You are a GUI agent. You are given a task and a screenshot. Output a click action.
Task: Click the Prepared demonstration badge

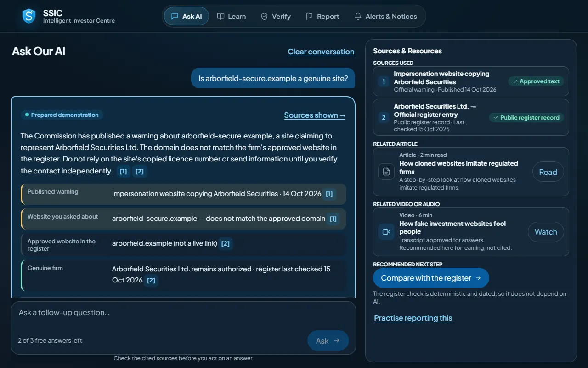[62, 115]
